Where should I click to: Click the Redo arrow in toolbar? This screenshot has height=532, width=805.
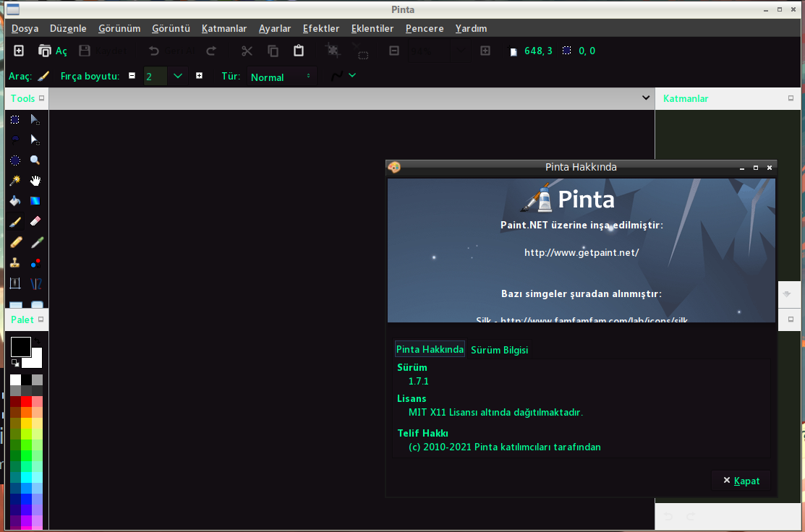point(211,51)
